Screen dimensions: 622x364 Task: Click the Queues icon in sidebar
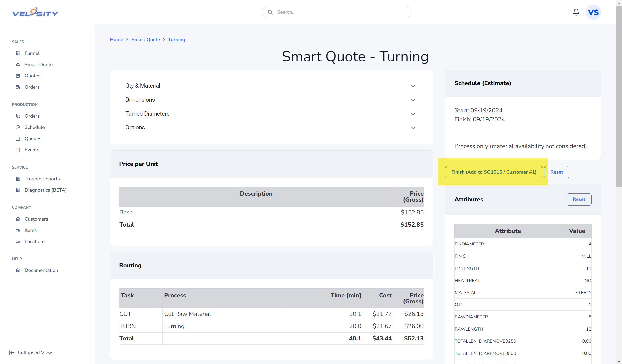[x=18, y=139]
